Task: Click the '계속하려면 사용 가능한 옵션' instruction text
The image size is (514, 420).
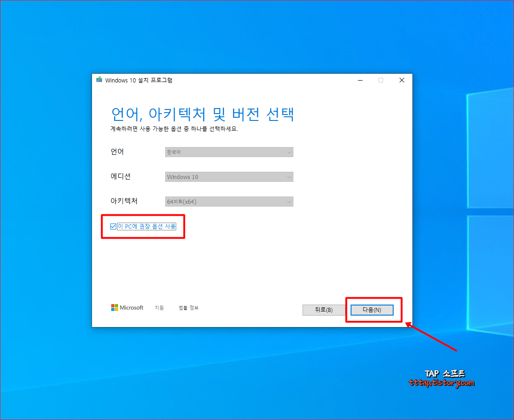Action: tap(174, 129)
